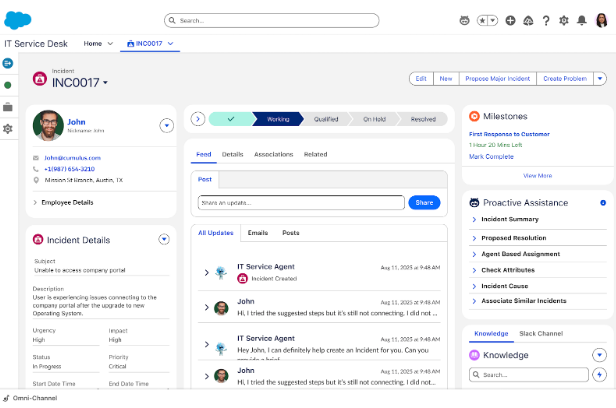The width and height of the screenshot is (616, 408).
Task: Open the Setup gear in the header
Action: 564,20
